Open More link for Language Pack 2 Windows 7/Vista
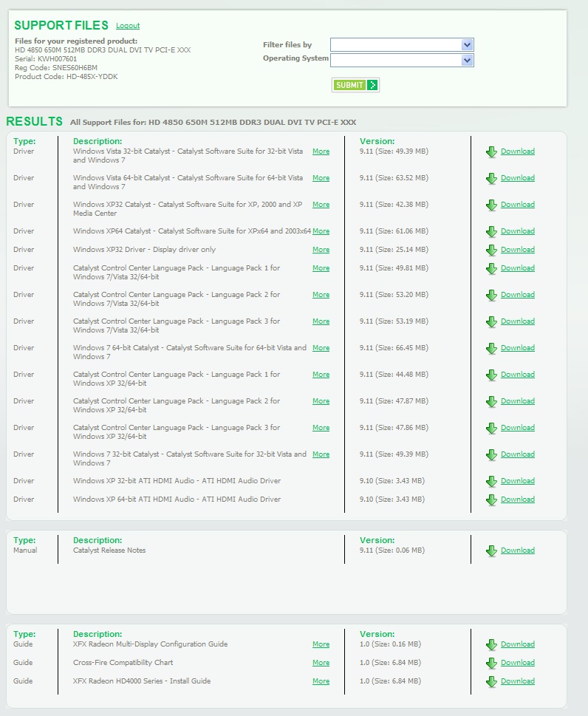 321,295
